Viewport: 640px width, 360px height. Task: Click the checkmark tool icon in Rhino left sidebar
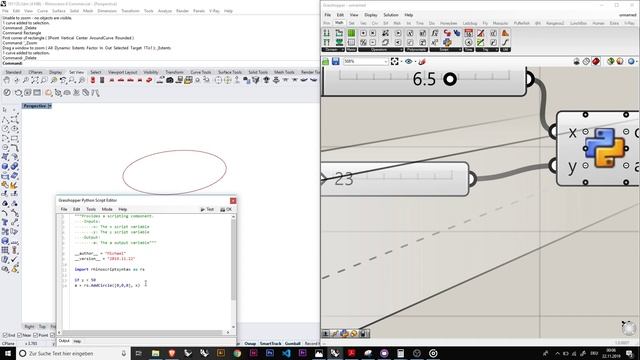14,260
